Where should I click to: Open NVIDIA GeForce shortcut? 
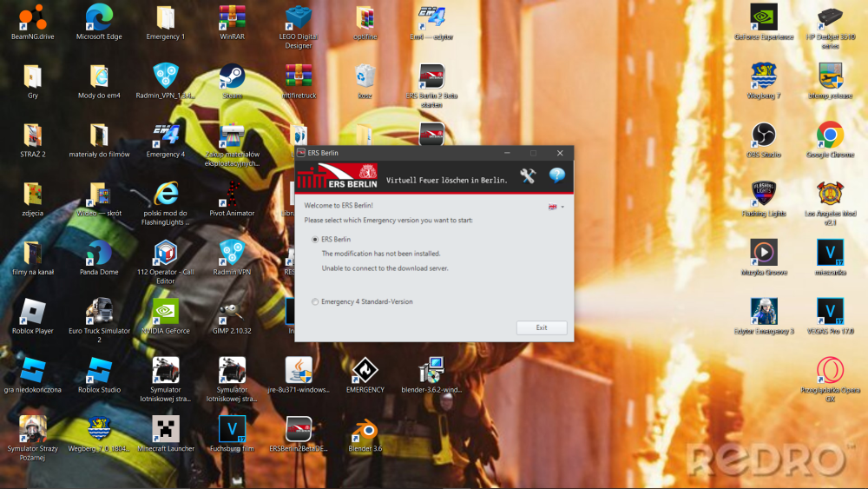(166, 317)
